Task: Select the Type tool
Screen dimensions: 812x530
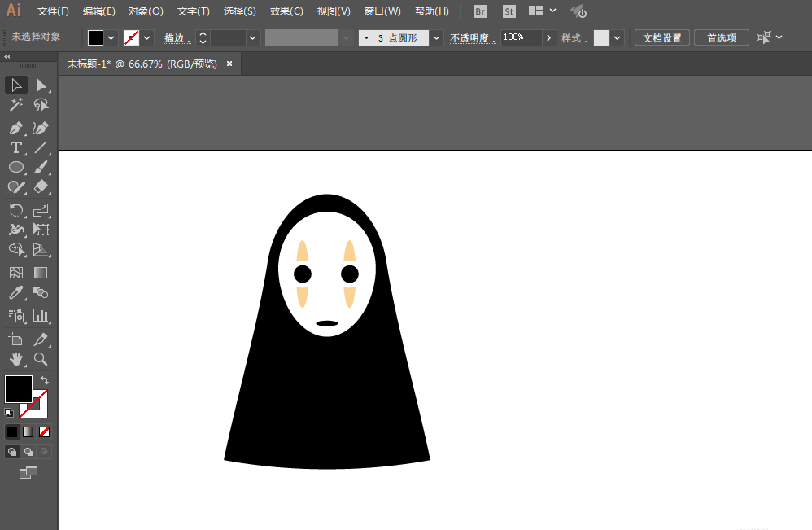Action: tap(15, 147)
